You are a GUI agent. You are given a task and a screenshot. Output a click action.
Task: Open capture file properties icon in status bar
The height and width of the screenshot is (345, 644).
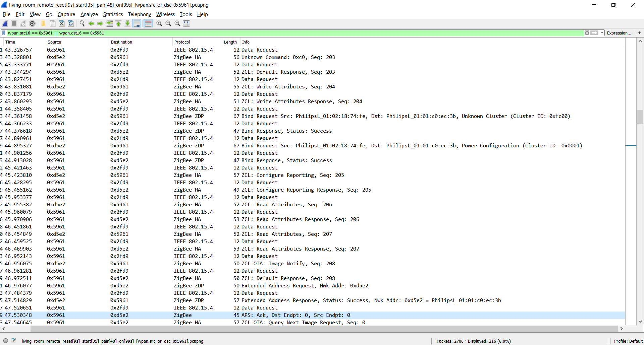pyautogui.click(x=14, y=341)
